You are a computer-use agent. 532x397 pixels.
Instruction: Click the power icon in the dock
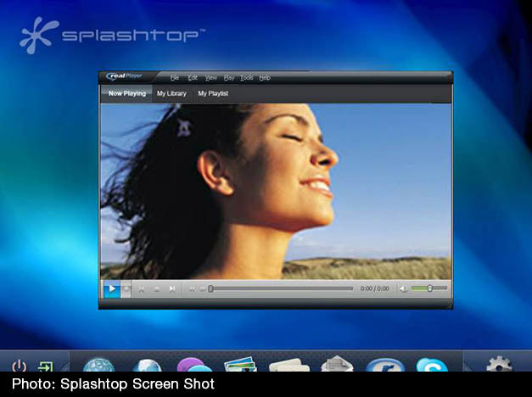click(19, 366)
